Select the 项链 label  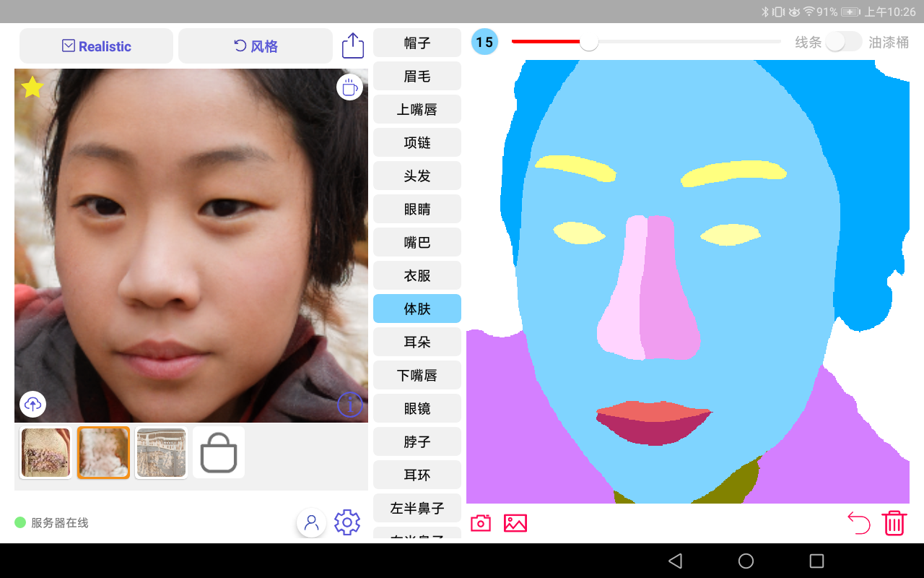point(417,142)
